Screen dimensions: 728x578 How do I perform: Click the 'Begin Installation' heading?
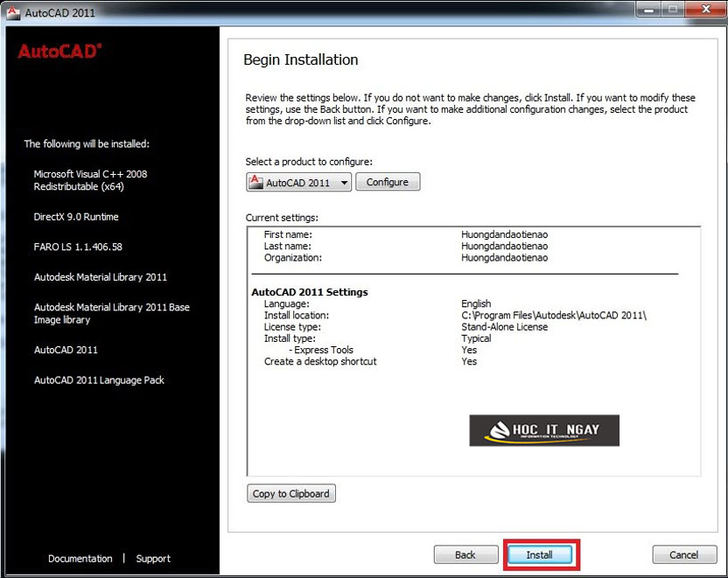pyautogui.click(x=301, y=59)
